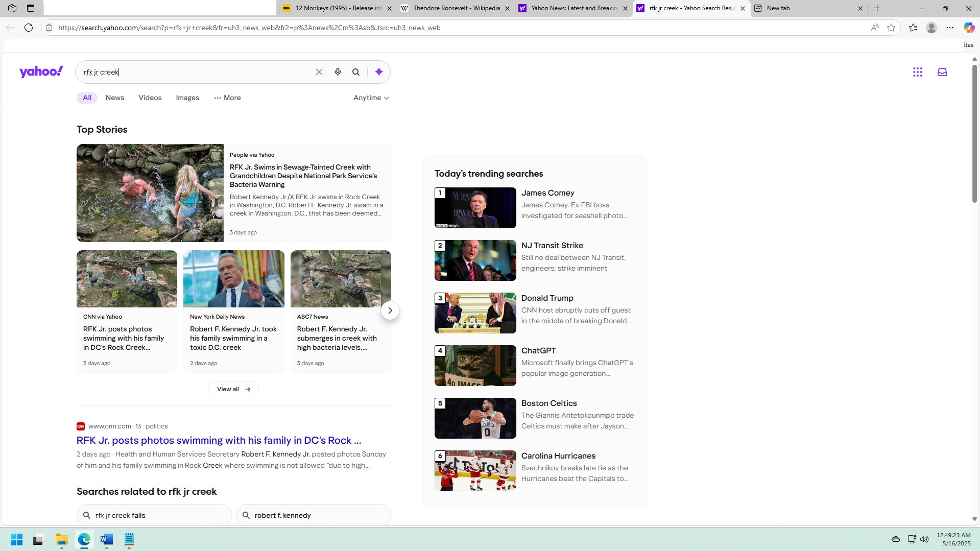Open CNN via Yahoo story card
Image resolution: width=980 pixels, height=551 pixels.
click(x=127, y=312)
